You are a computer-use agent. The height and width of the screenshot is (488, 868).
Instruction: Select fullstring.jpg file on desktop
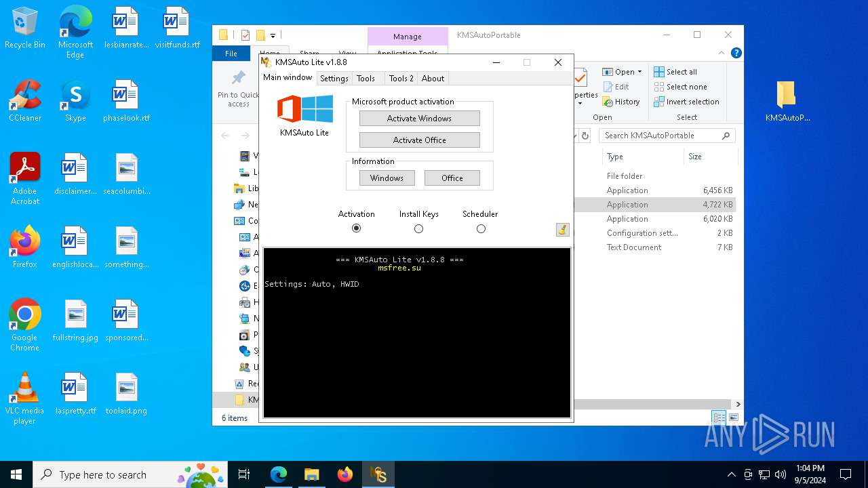pos(75,321)
